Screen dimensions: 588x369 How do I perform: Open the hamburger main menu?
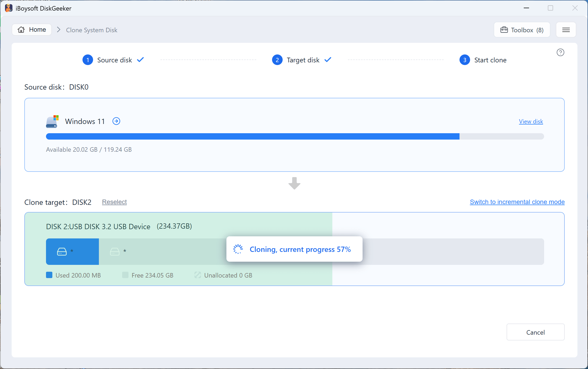[566, 30]
